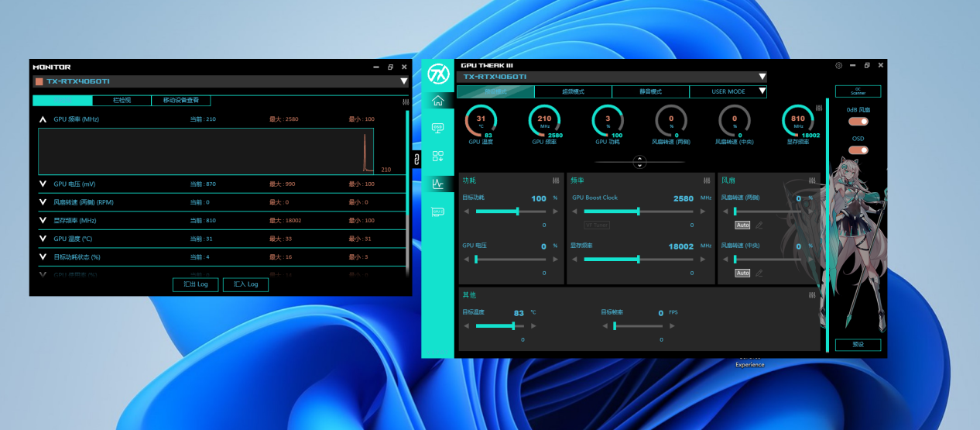The image size is (980, 430).
Task: Open the USER MODE dropdown arrow
Action: point(762,91)
